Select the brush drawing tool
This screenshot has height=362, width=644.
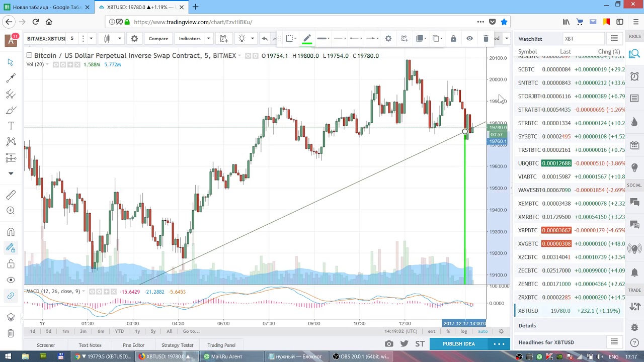[x=11, y=110]
